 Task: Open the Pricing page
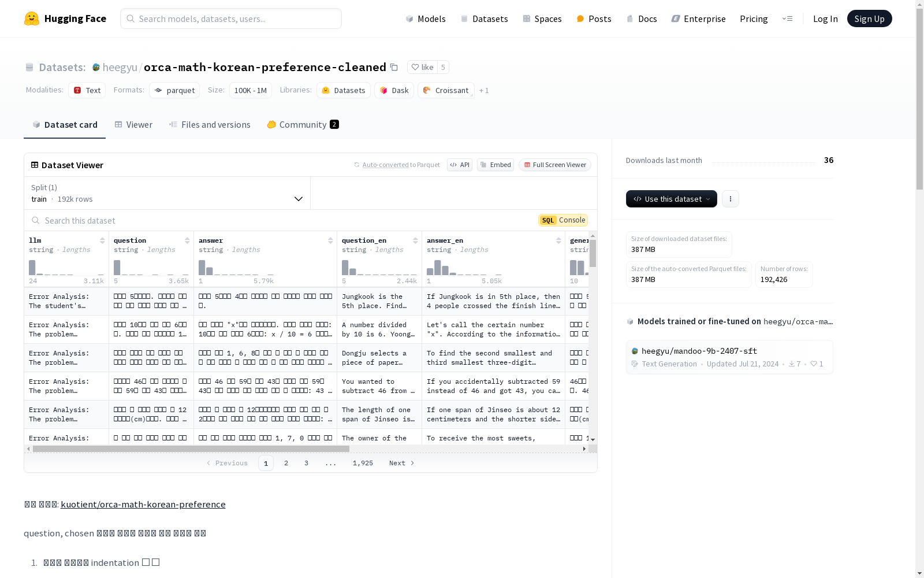[754, 18]
